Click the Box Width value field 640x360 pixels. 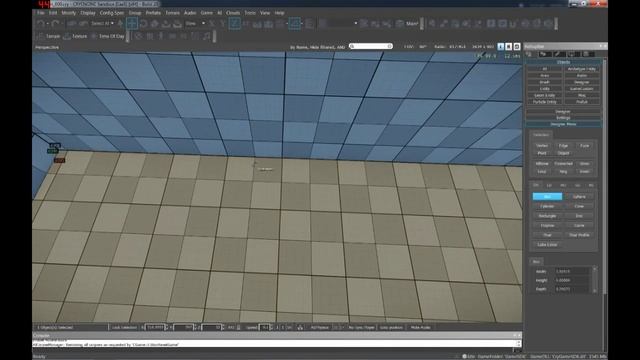pyautogui.click(x=571, y=271)
